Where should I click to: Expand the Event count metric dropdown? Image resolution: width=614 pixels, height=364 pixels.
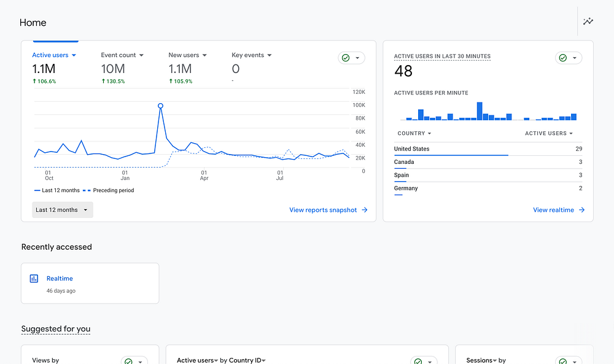coord(122,55)
